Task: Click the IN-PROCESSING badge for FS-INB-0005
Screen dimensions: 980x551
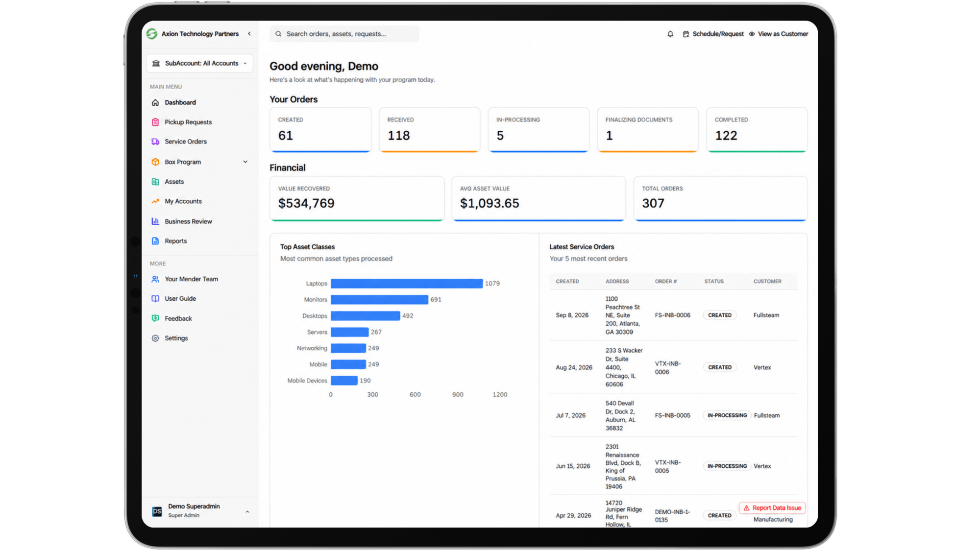Action: coord(727,415)
